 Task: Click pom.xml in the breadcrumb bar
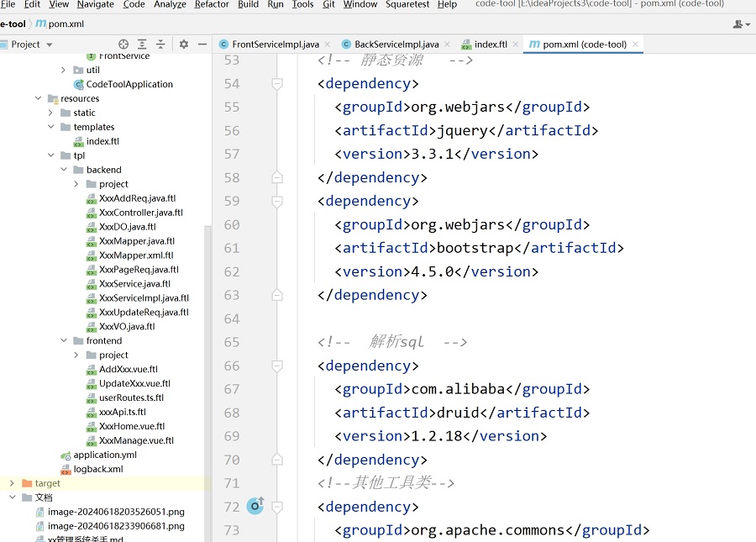(x=67, y=24)
